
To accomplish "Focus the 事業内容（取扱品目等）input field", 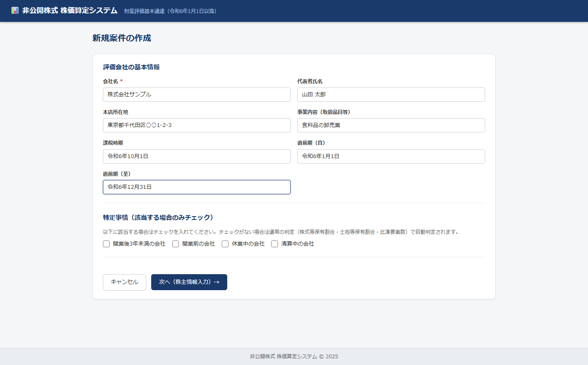I will [391, 125].
